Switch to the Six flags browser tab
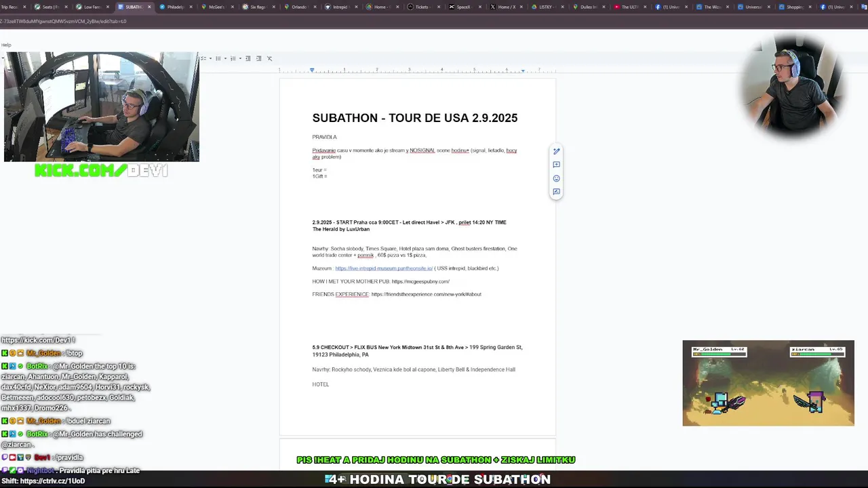Image resolution: width=868 pixels, height=488 pixels. click(258, 7)
